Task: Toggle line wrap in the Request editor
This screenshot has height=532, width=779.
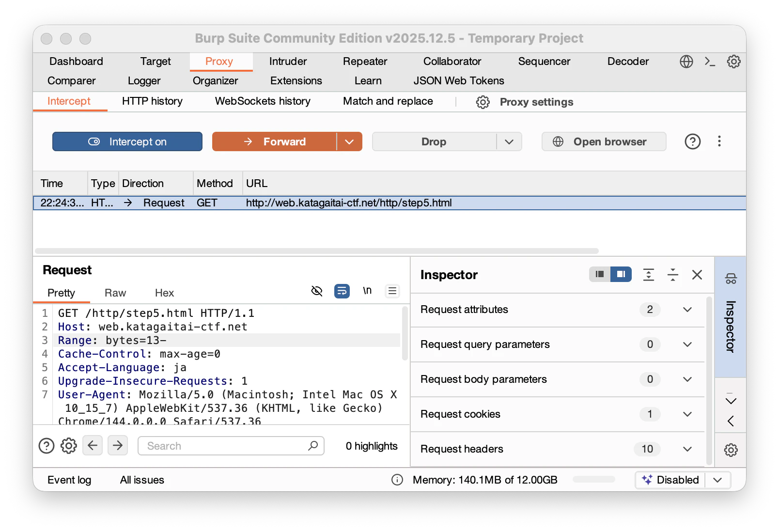Action: pos(342,291)
